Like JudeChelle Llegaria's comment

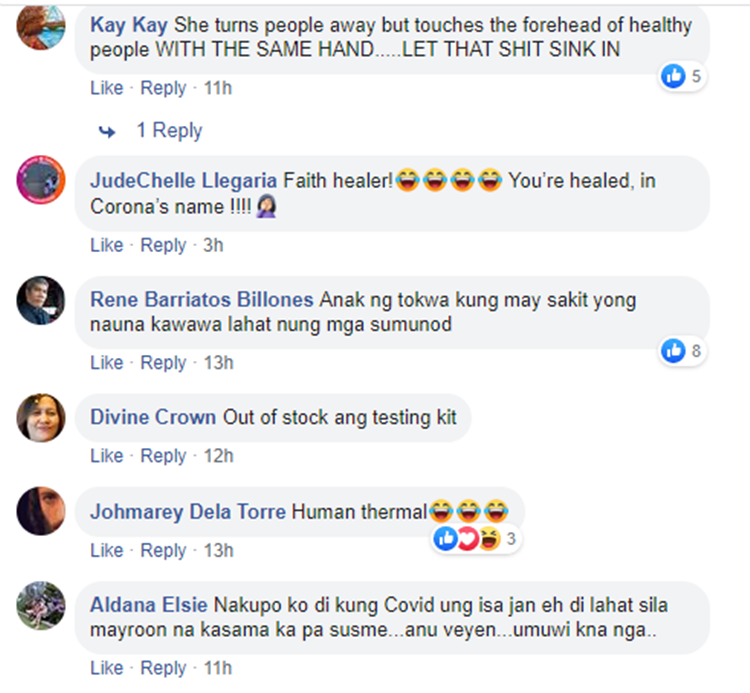[107, 245]
